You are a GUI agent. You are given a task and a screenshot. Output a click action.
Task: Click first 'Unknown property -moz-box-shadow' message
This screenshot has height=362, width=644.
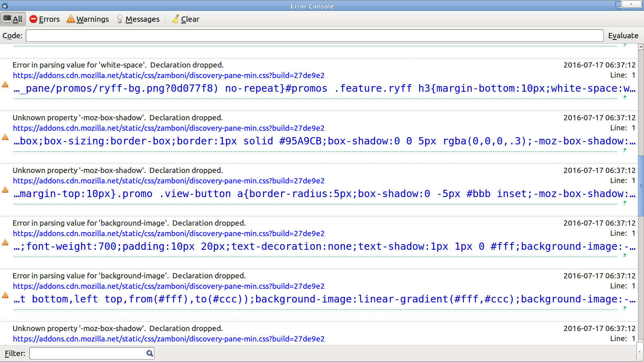click(x=118, y=117)
